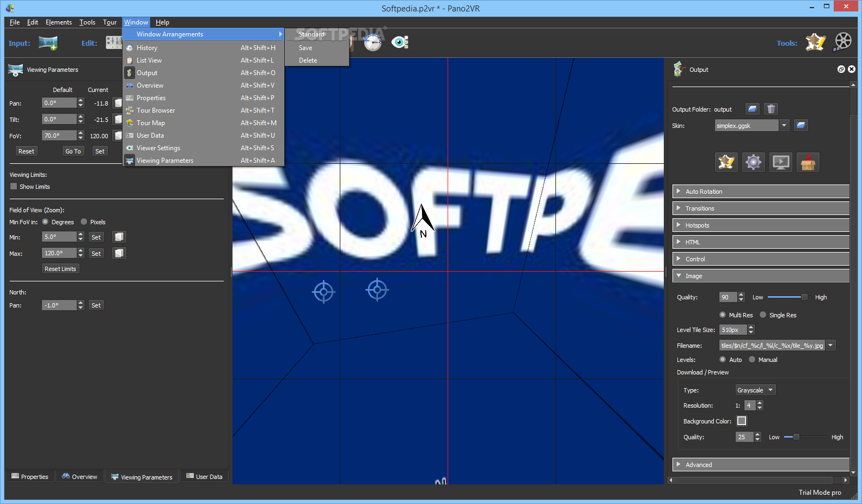Open the File menu
The height and width of the screenshot is (504, 862).
coord(15,22)
